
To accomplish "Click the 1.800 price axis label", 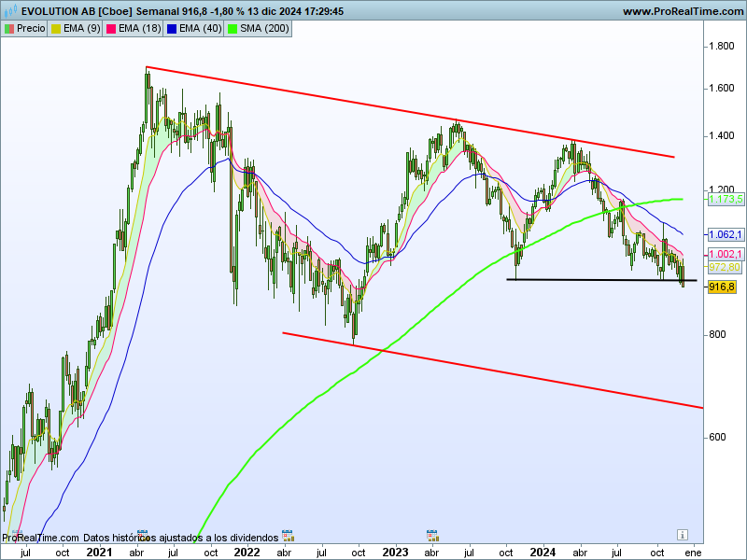I will (721, 46).
